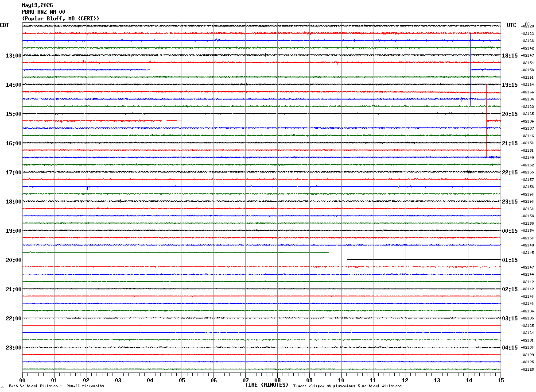Click the 00 minute tick label
The height and width of the screenshot is (392, 536).
(x=22, y=380)
